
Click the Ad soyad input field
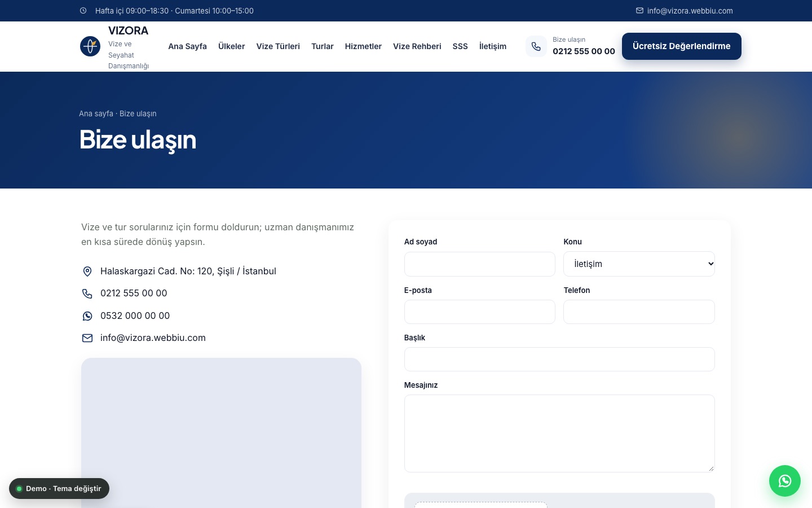click(480, 264)
